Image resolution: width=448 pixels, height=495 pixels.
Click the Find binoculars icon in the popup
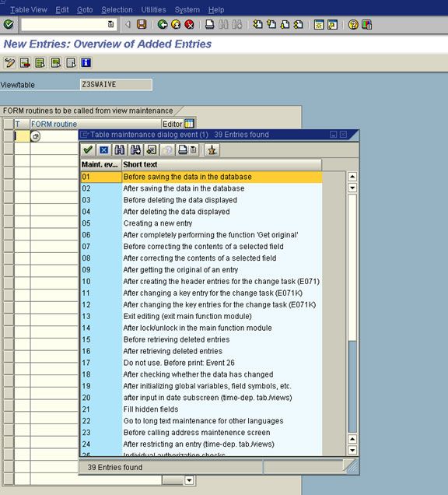click(119, 150)
